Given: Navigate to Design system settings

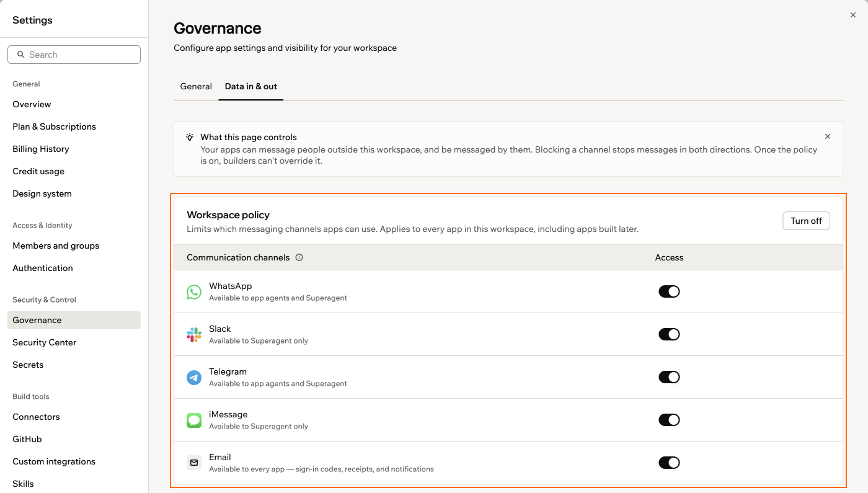Looking at the screenshot, I should click(74, 193).
